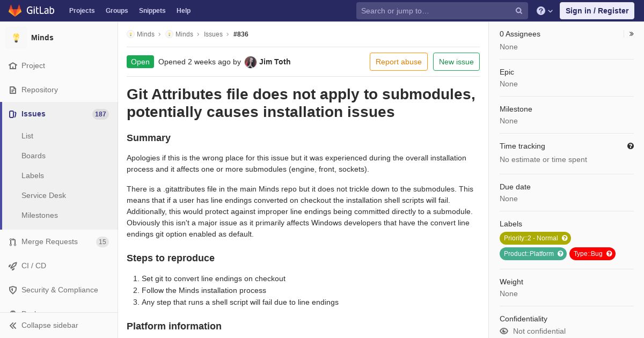Screen dimensions: 644x338
Task: Click the first Minds breadcrumb text link
Action: pos(145,34)
